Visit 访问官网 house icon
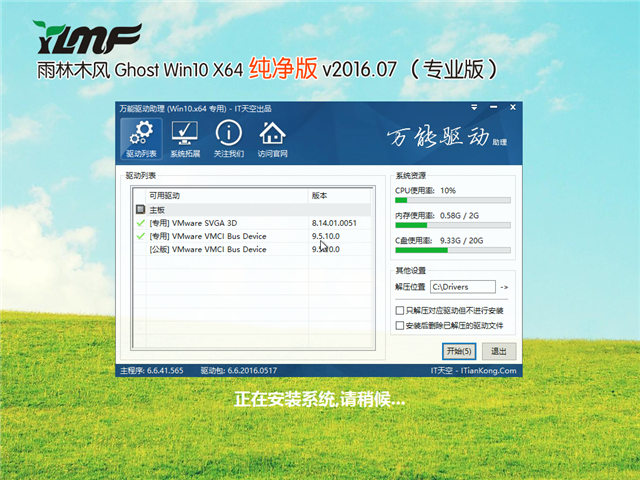The width and height of the screenshot is (640, 480). (272, 139)
